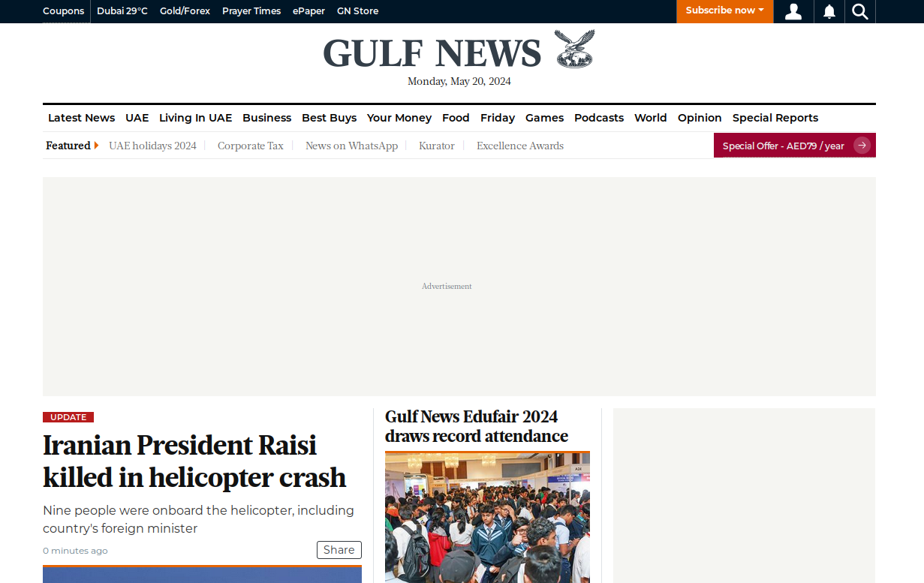Viewport: 924px width, 583px height.
Task: Click the GULF NEWS masthead title
Action: click(432, 53)
